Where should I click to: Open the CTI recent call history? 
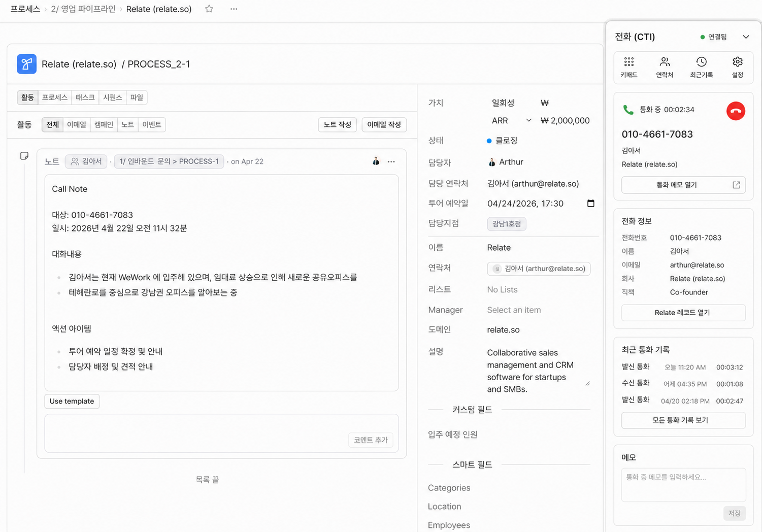701,68
